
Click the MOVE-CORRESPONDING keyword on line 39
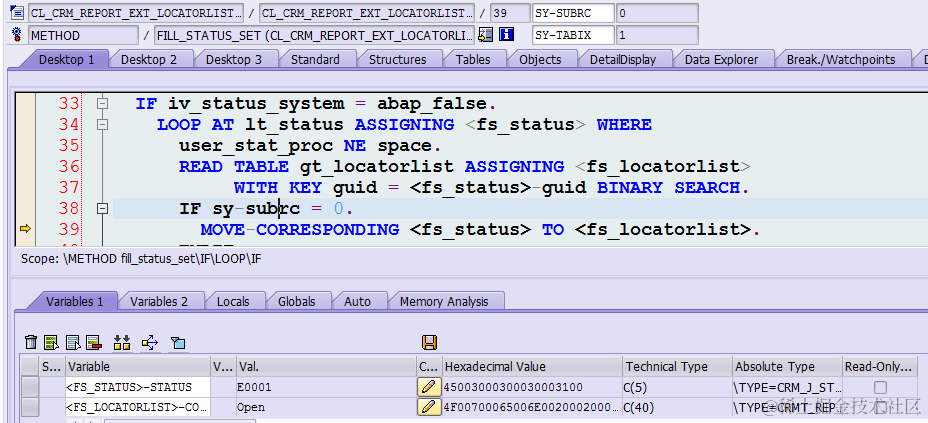[x=299, y=229]
